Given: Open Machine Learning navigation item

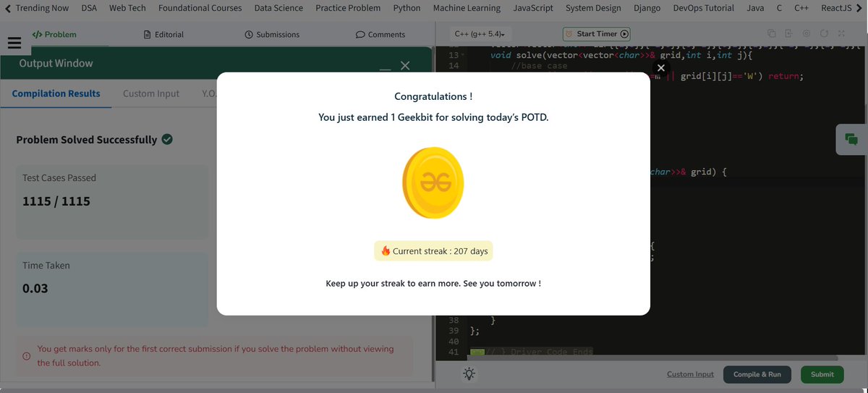Looking at the screenshot, I should point(467,8).
